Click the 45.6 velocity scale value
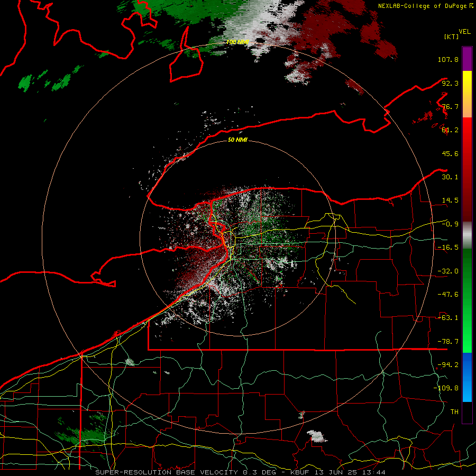 pyautogui.click(x=450, y=153)
